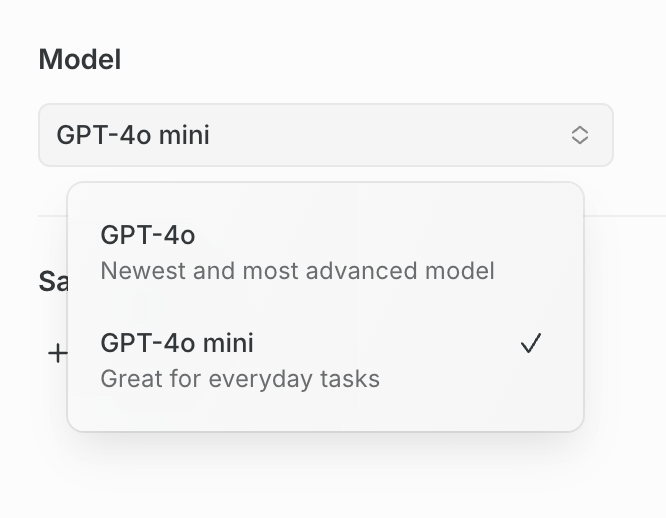Pick the newest and most advanced model
The height and width of the screenshot is (518, 666).
(297, 252)
